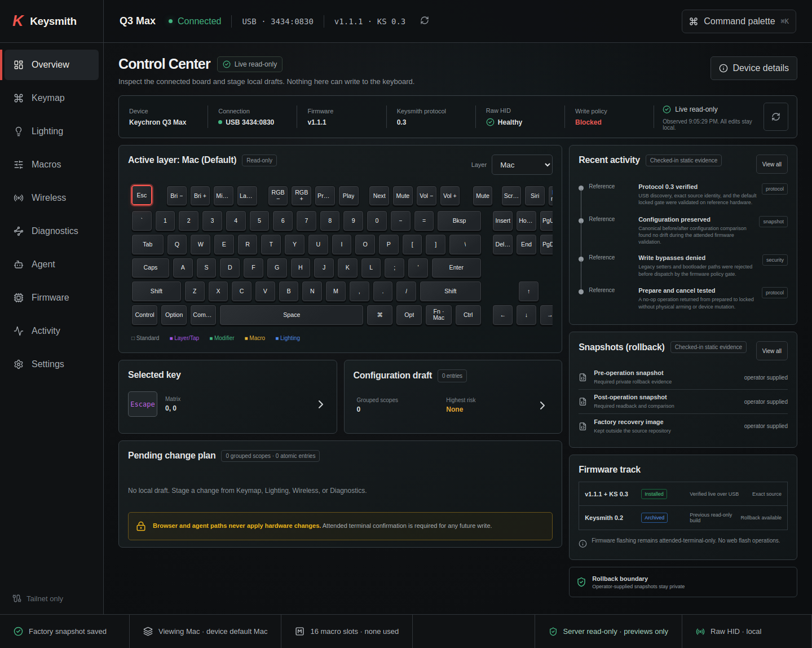Open the Keymap page
This screenshot has width=812, height=648.
coord(50,98)
